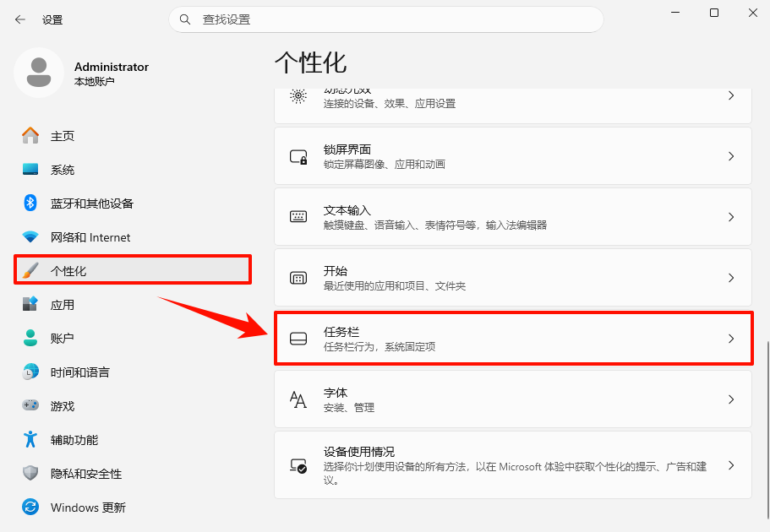Maximize the 设置 window
This screenshot has height=532, width=770.
[x=714, y=13]
